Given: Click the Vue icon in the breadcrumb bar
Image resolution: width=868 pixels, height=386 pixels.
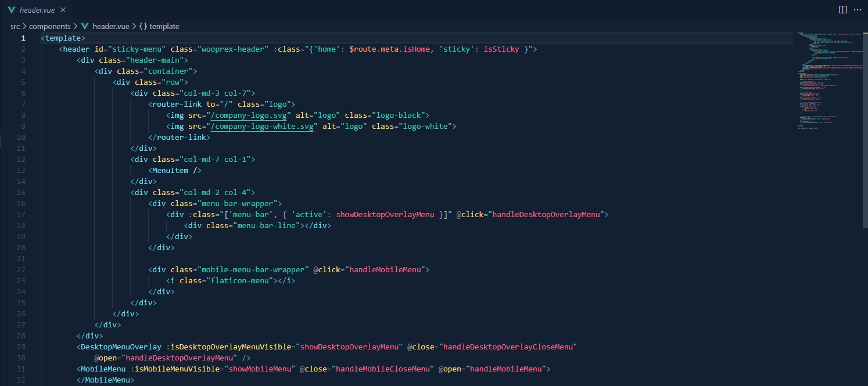Looking at the screenshot, I should [84, 26].
